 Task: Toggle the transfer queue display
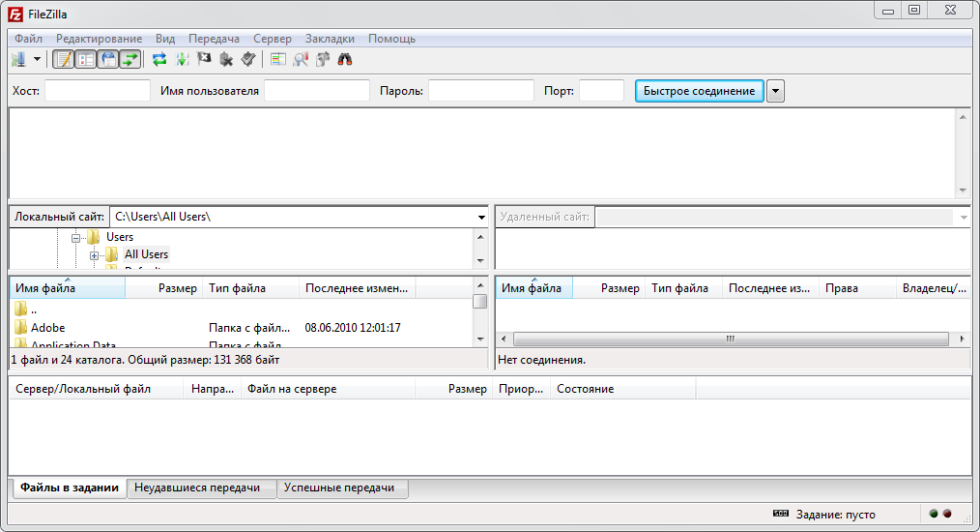(130, 59)
